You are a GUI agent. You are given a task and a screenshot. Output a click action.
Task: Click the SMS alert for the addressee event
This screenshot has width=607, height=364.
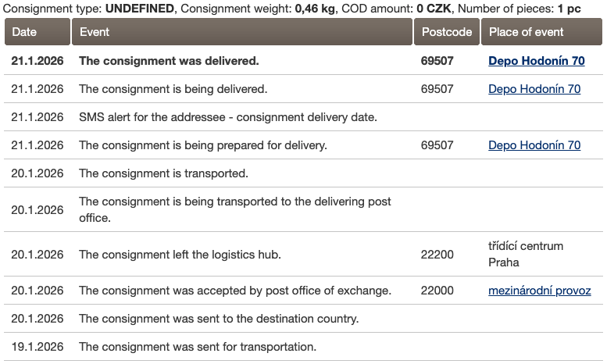(x=228, y=117)
